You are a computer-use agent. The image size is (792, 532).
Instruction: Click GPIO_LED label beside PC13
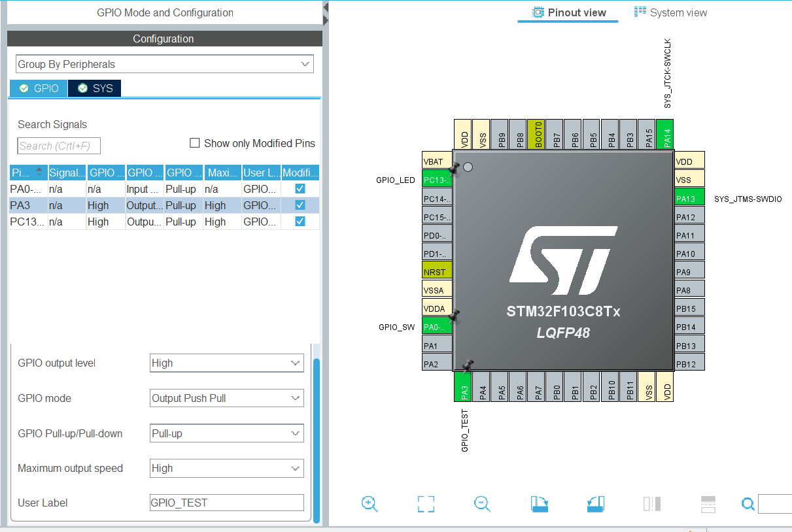pos(396,180)
